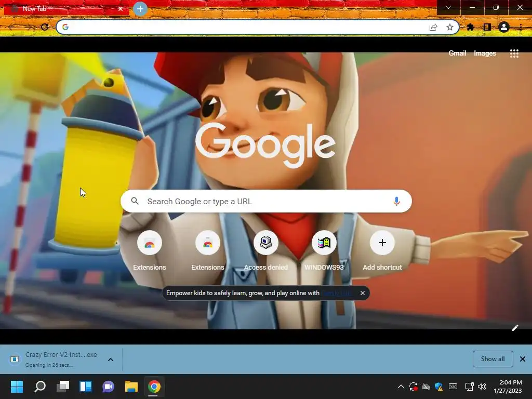The width and height of the screenshot is (532, 399).
Task: Click the Chrome taskbar icon
Action: click(154, 387)
